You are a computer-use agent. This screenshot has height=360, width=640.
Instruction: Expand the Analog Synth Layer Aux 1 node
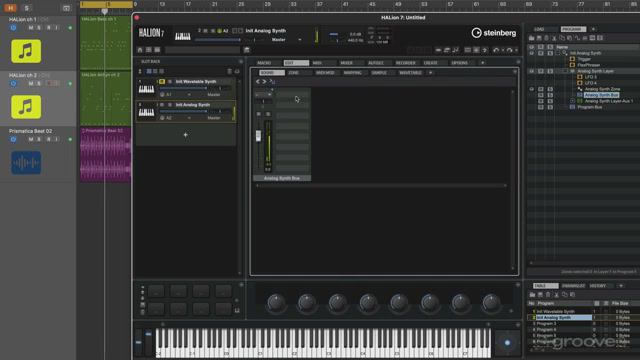tap(572, 101)
